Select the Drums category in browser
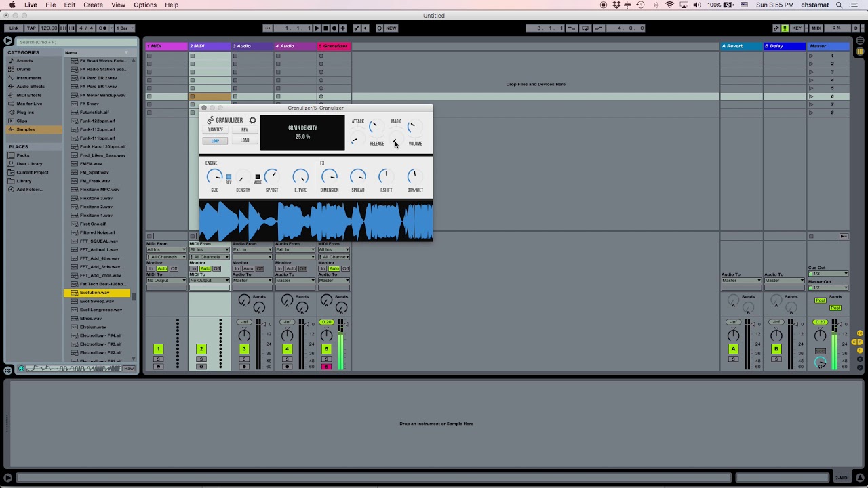 (24, 69)
